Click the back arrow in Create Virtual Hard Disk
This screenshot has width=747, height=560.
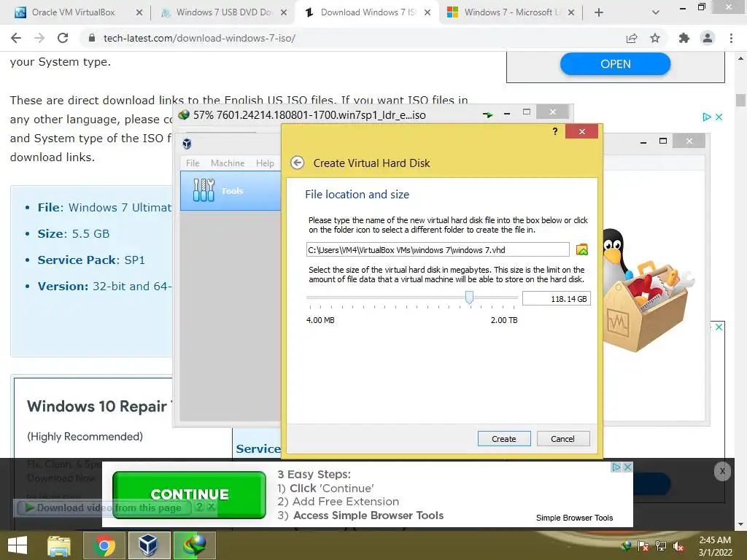[x=298, y=163]
